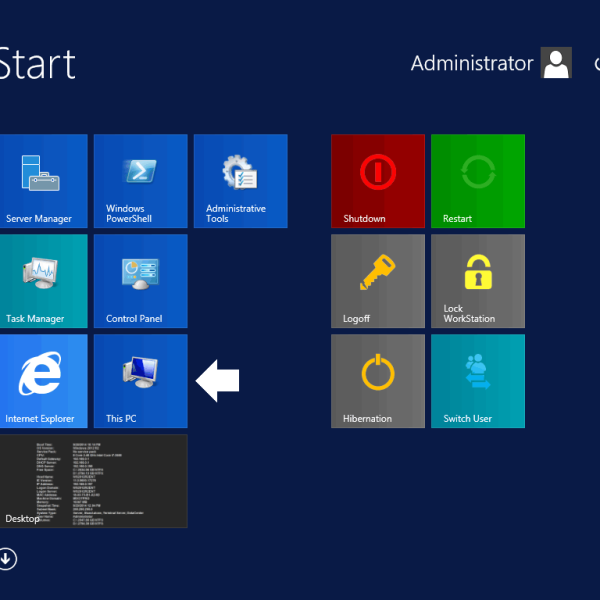Show all apps with down-arrow button
600x600 pixels.
(7, 559)
